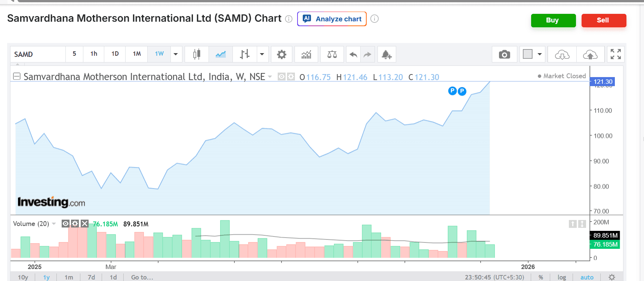Click the red Sell button
644x281 pixels.
(x=604, y=21)
